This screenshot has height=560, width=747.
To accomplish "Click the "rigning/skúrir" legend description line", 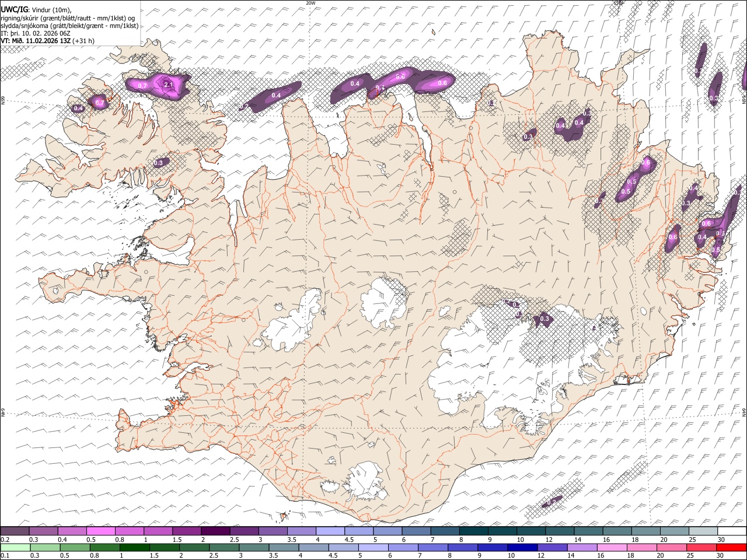I will click(x=68, y=18).
